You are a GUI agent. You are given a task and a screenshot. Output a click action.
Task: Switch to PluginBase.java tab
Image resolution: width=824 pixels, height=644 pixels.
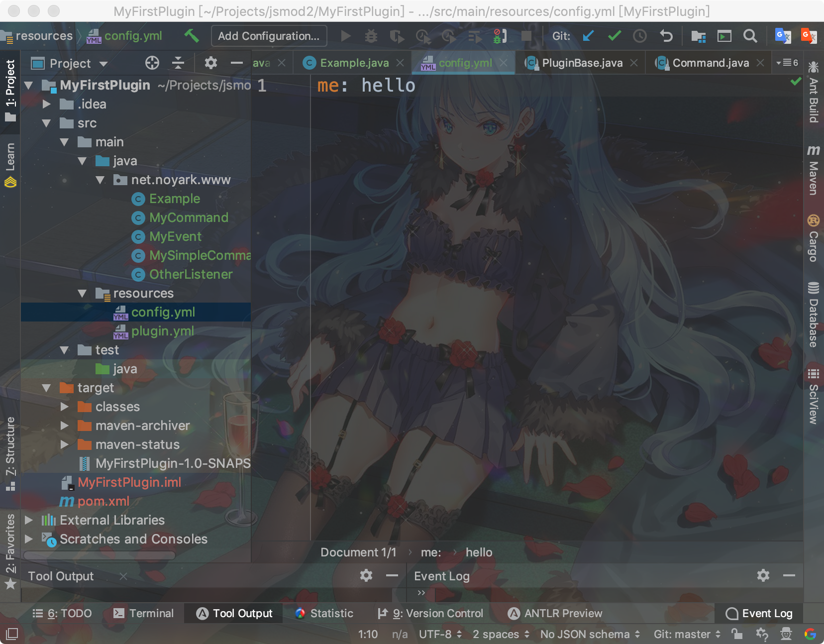point(582,63)
